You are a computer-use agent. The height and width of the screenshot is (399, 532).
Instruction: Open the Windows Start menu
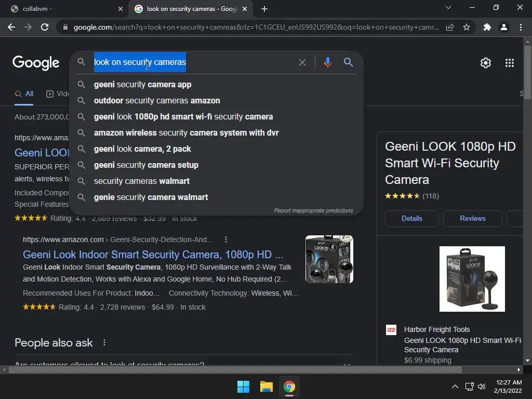pos(243,387)
